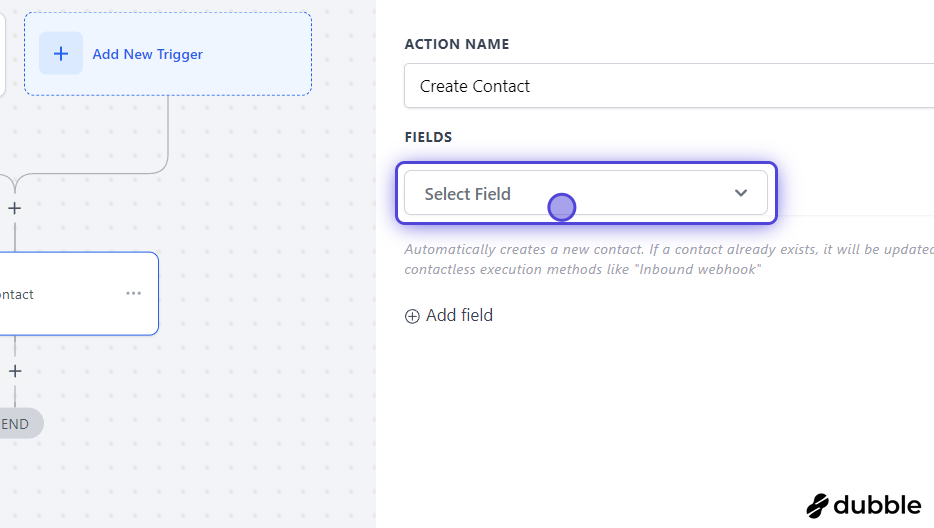Focus the Action Name field containing Create Contact

pos(669,86)
